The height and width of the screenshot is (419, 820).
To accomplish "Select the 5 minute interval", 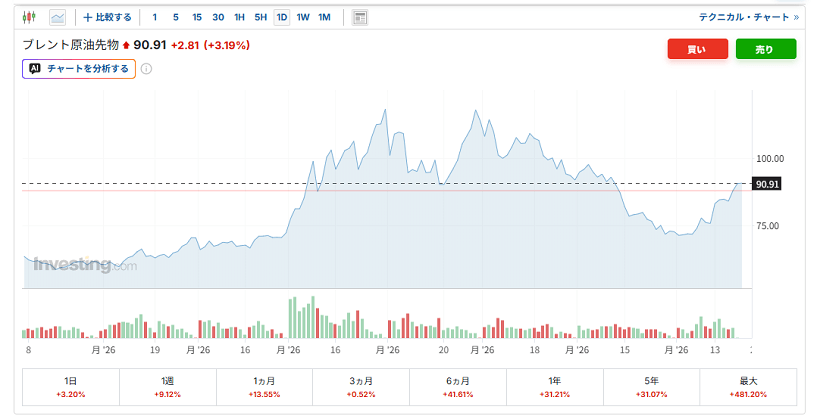I will (176, 17).
